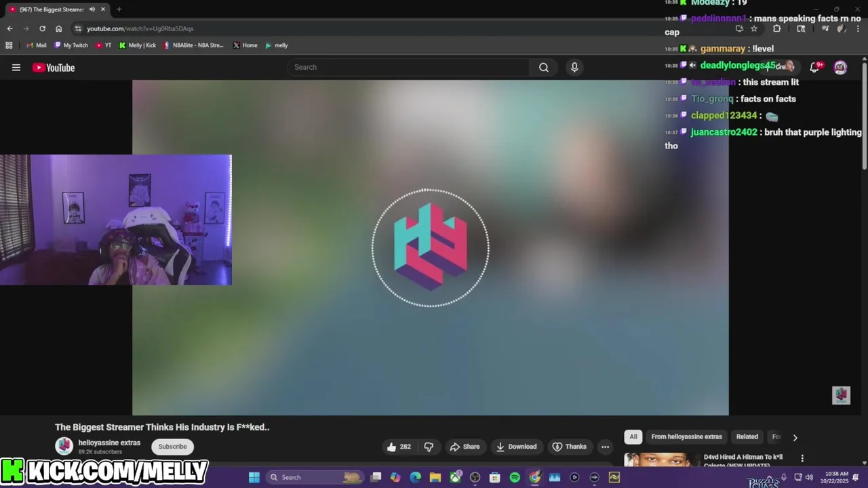This screenshot has height=488, width=868.
Task: Open the YT bookmark
Action: pyautogui.click(x=104, y=45)
